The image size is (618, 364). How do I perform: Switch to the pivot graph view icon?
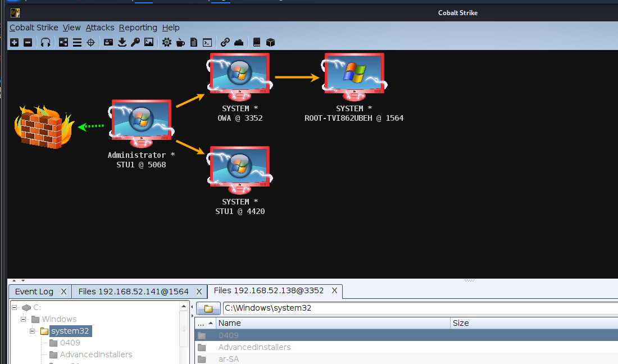pos(63,43)
